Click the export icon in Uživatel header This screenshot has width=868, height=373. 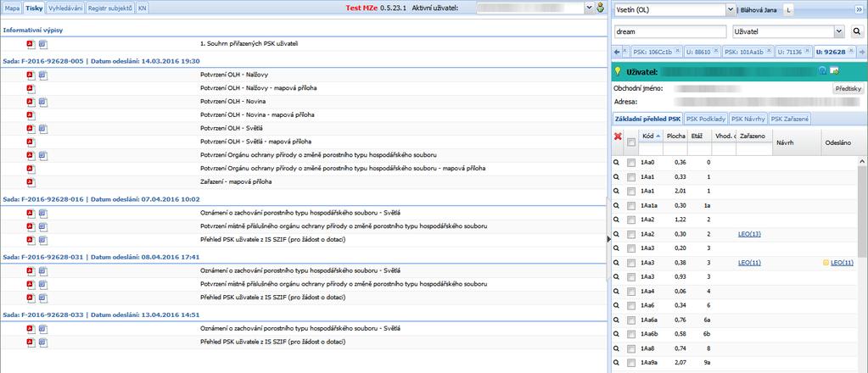834,71
